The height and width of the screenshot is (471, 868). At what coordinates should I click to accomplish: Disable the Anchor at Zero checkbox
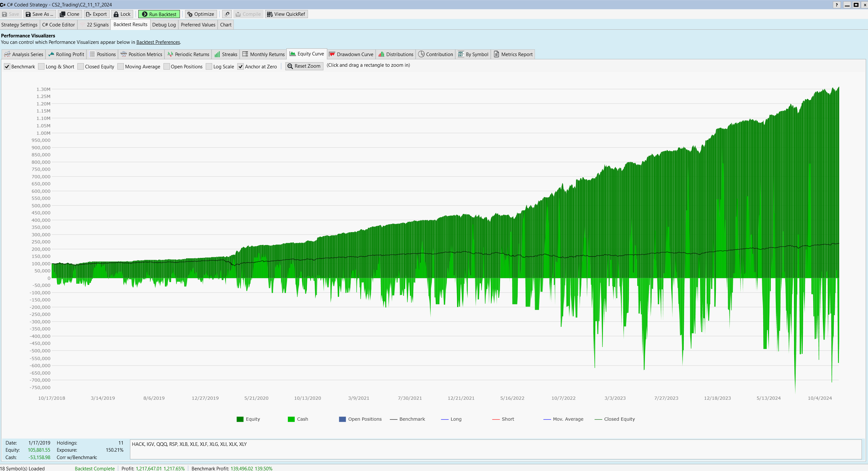point(241,67)
